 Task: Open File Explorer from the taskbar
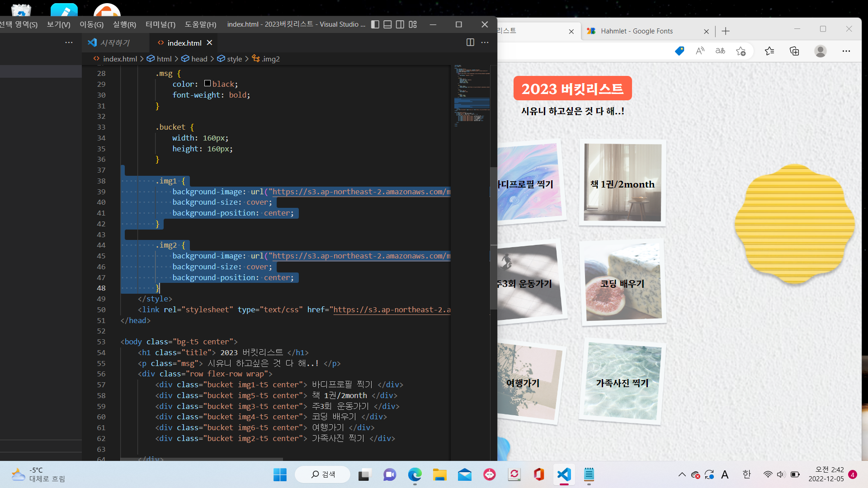[x=439, y=474]
